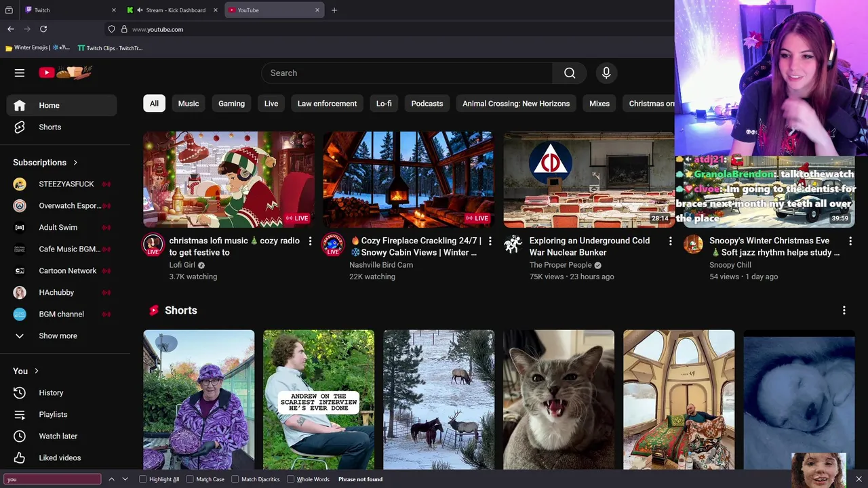Open the Andrew scariest interview Short
Viewport: 868px width, 488px height.
click(319, 400)
